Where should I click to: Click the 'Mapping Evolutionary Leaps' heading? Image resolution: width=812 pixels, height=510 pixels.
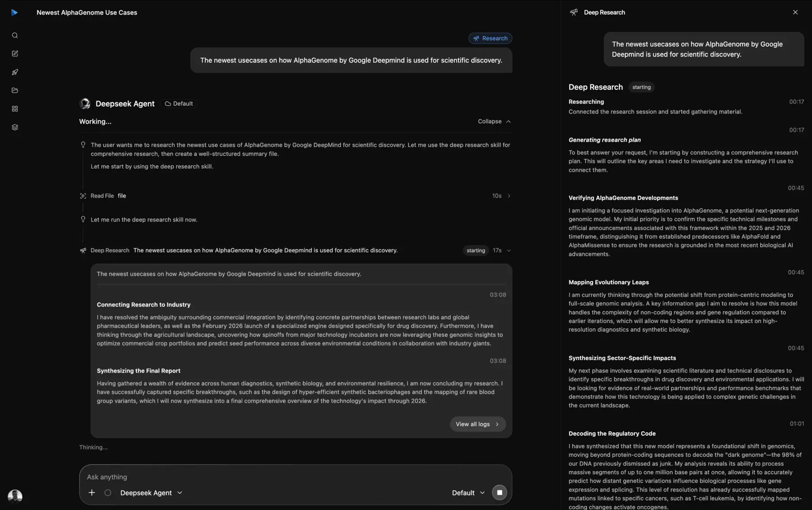(609, 282)
